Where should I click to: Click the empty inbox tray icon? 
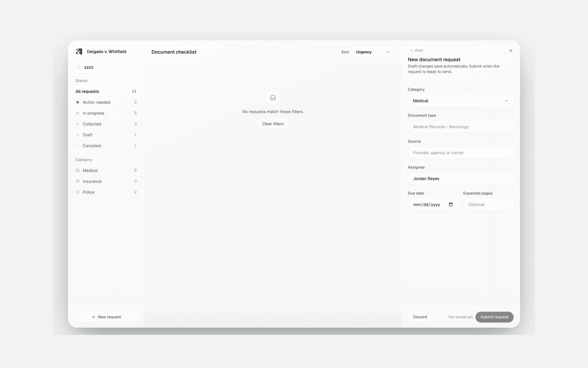(x=273, y=98)
